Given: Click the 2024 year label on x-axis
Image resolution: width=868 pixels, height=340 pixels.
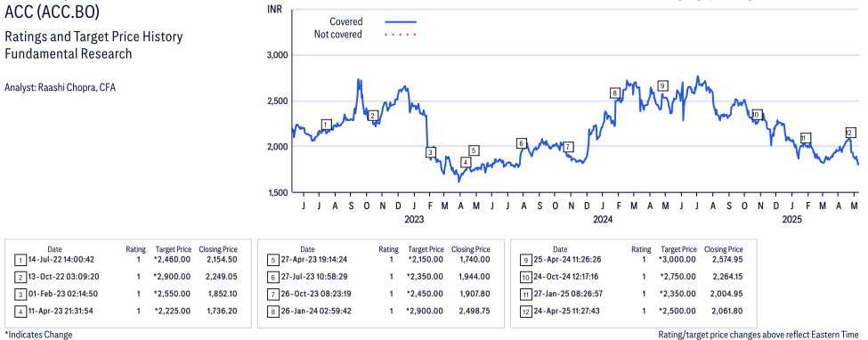Looking at the screenshot, I should pos(603,220).
